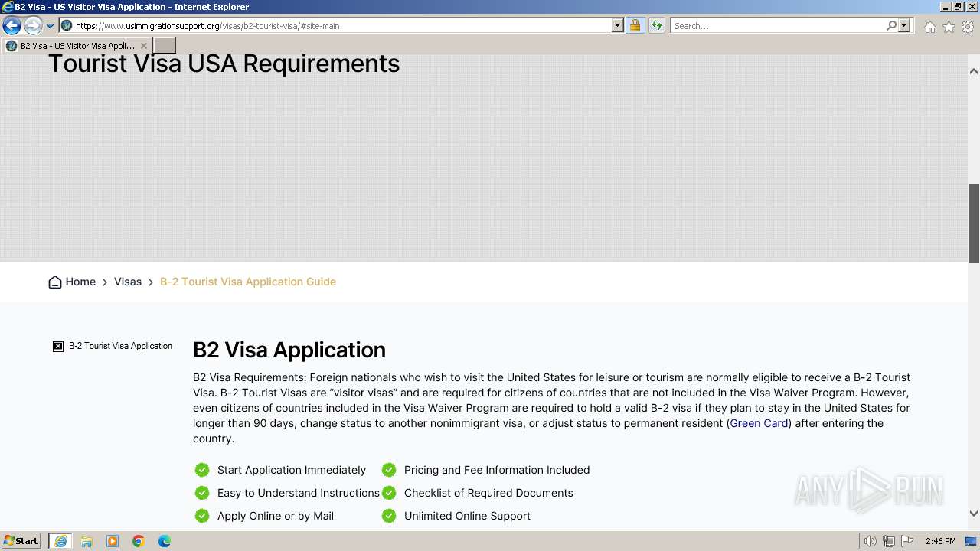Click the Tourist Visa USA Requirements title
Screen dimensions: 980x551
coord(224,63)
